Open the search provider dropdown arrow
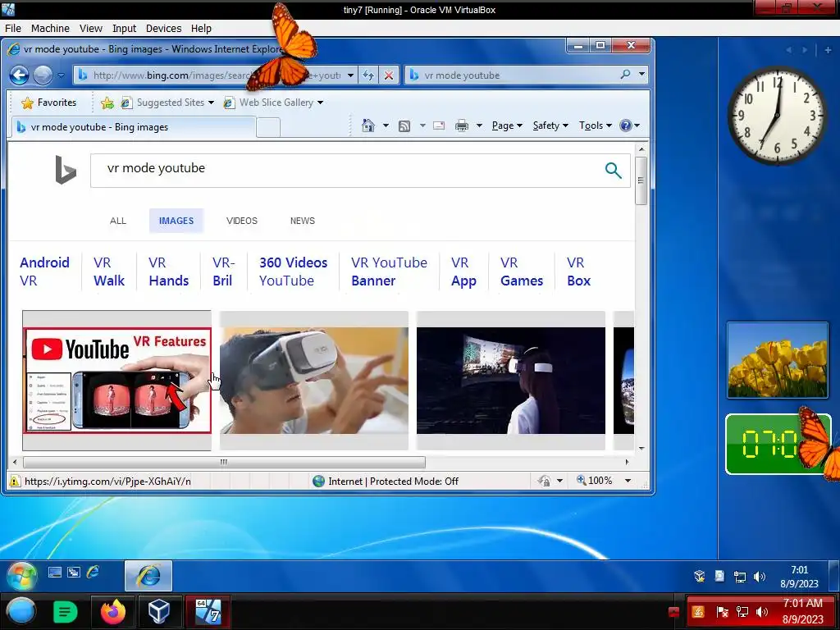This screenshot has width=840, height=630. [641, 74]
